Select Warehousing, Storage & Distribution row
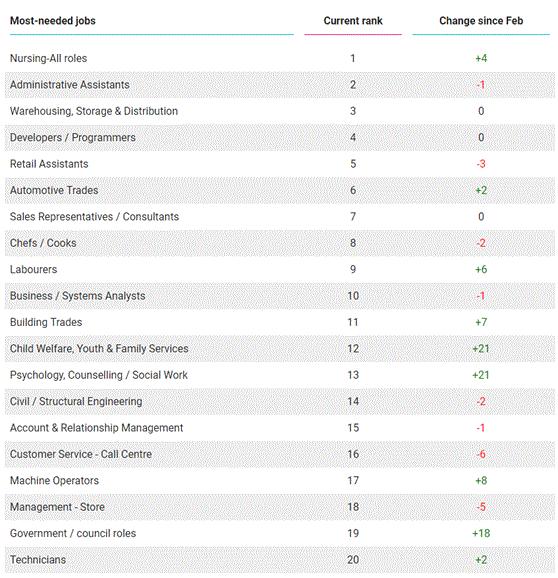558x578 pixels. 280,111
